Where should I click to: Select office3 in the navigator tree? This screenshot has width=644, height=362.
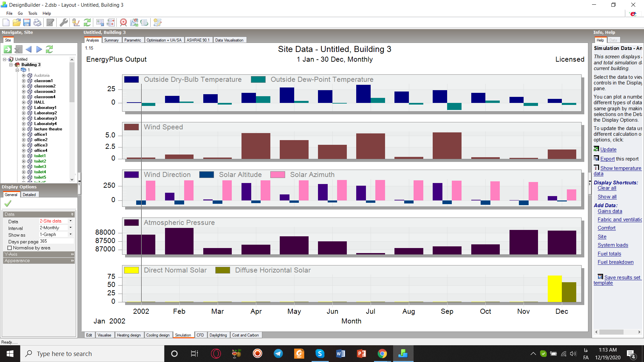(41, 145)
